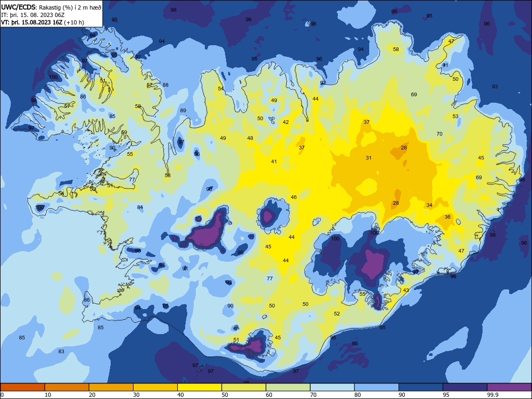Click the "IT: þri. 15. 08. 2023 06Z" line
The width and height of the screenshot is (532, 399).
click(33, 15)
